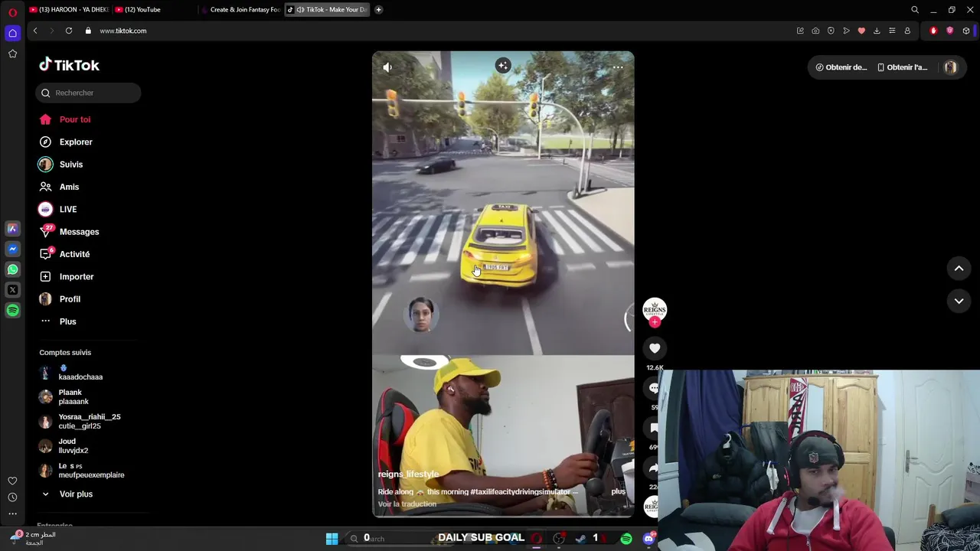Click Obtenir de... coins button

click(x=841, y=67)
